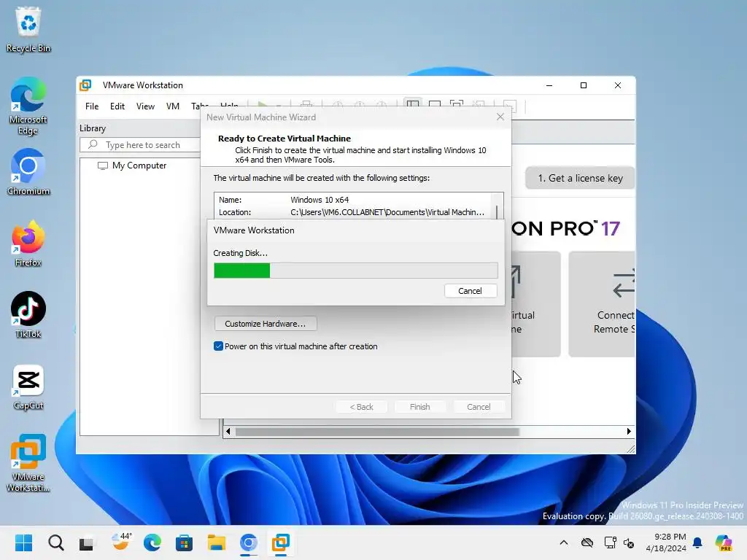The image size is (747, 560).
Task: Open the Recycle Bin desktop icon
Action: pos(28,29)
